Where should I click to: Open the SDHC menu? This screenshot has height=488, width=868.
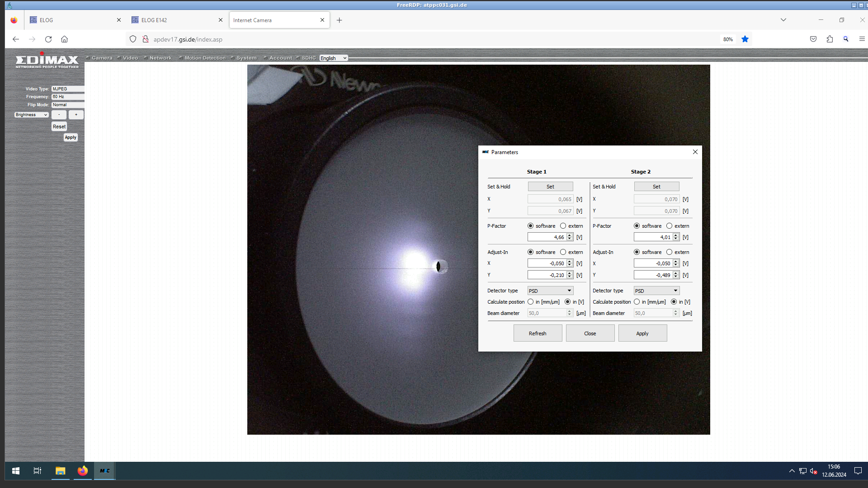click(309, 58)
